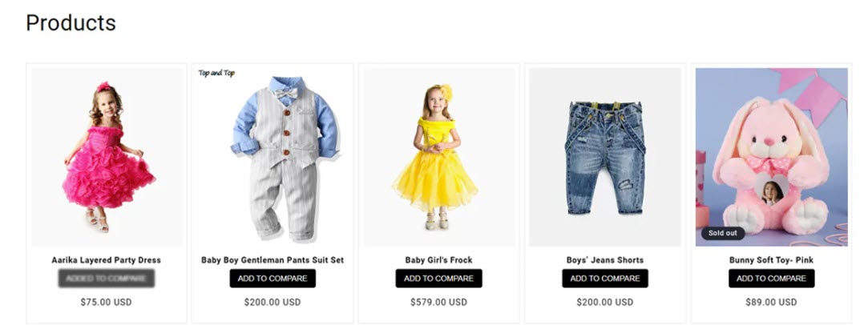Add Boys' Jeans Shorts to compare

click(x=604, y=279)
